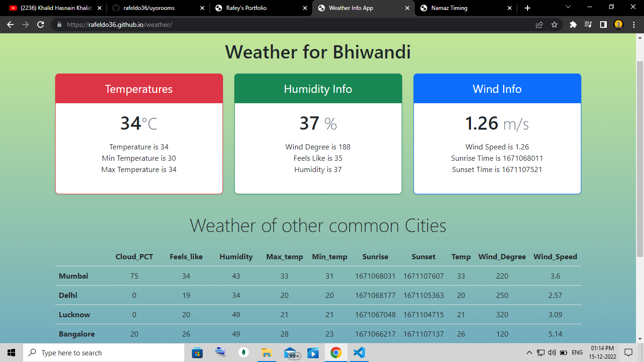Image resolution: width=644 pixels, height=362 pixels.
Task: Click the forward navigation arrow
Action: pyautogui.click(x=25, y=25)
